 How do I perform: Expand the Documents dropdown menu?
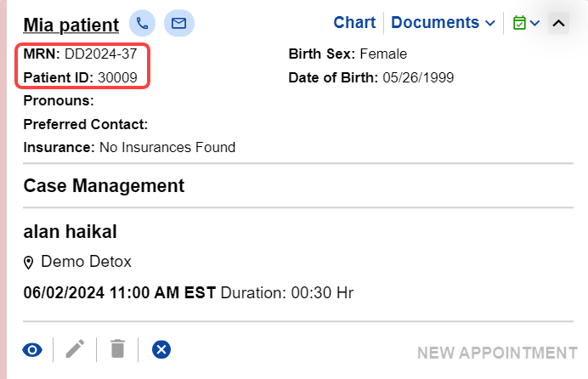(443, 23)
